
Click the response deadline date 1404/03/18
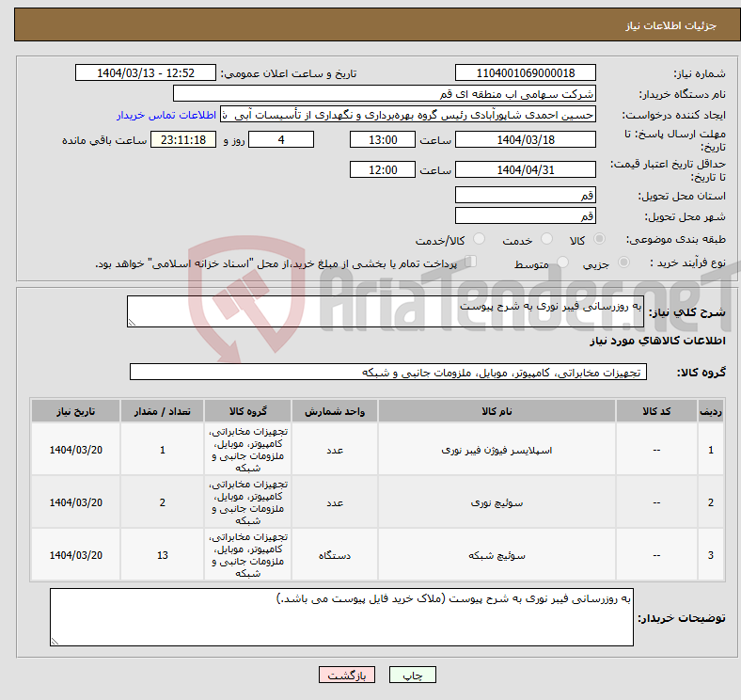click(525, 140)
